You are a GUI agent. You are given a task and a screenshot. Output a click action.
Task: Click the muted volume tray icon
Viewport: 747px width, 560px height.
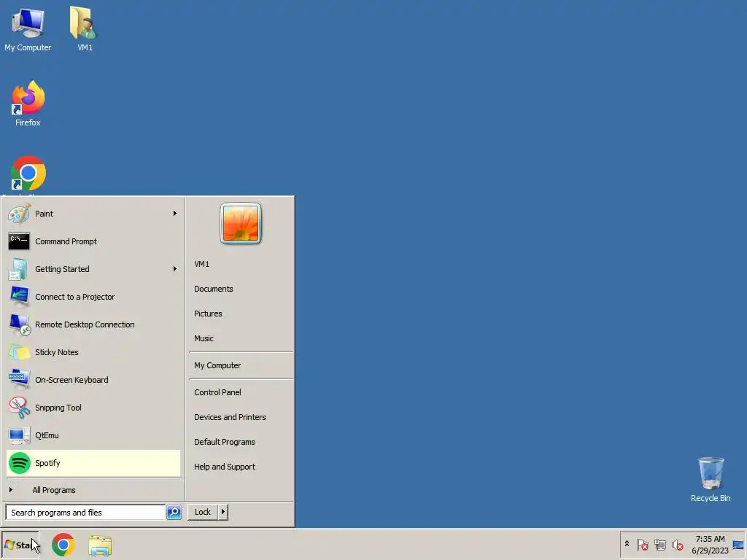pos(678,545)
